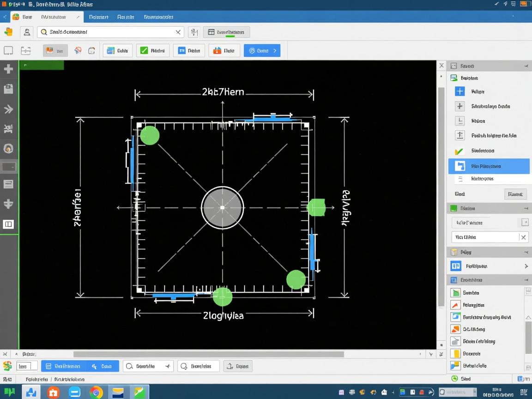Click the empty rectangle icon at toolbar's left end
The height and width of the screenshot is (399, 532).
tap(8, 51)
